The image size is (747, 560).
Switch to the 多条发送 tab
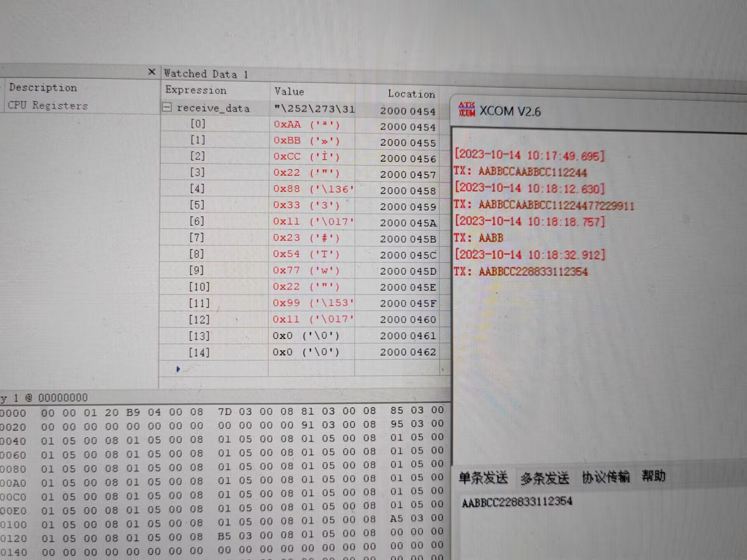point(545,478)
